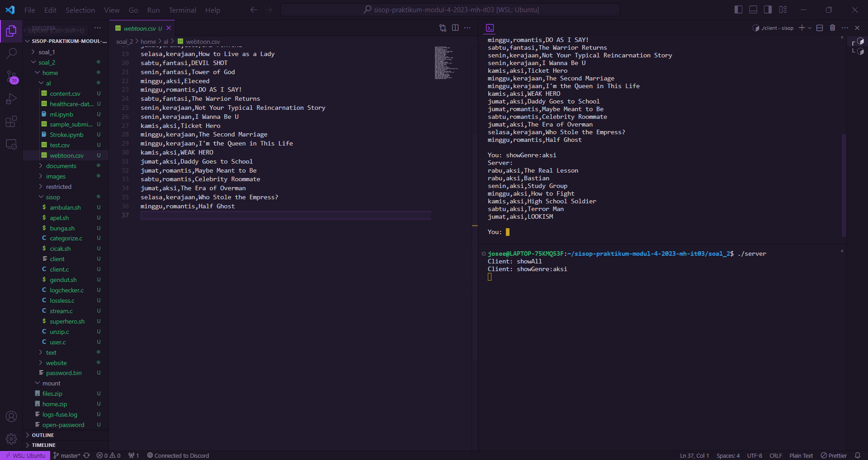Open the Search view icon
The image size is (868, 460).
point(11,53)
